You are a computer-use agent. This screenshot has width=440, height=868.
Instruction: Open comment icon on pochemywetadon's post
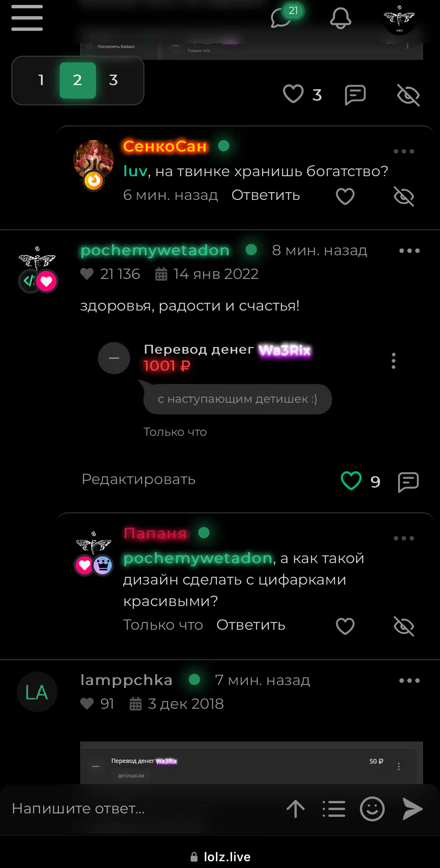point(408,482)
